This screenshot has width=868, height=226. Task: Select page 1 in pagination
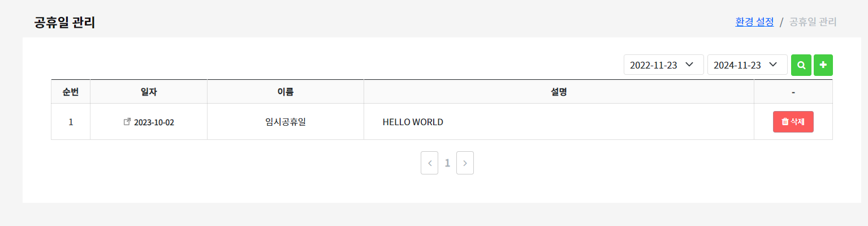447,163
